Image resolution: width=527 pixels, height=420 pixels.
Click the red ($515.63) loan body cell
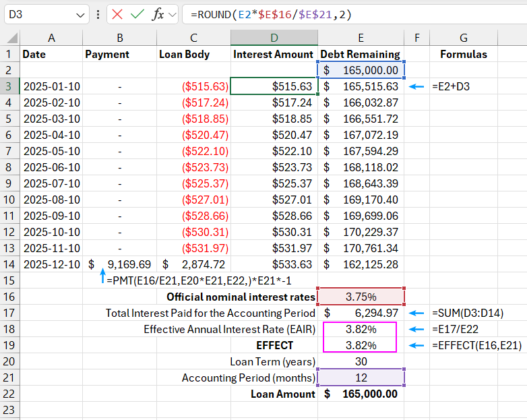(x=193, y=86)
